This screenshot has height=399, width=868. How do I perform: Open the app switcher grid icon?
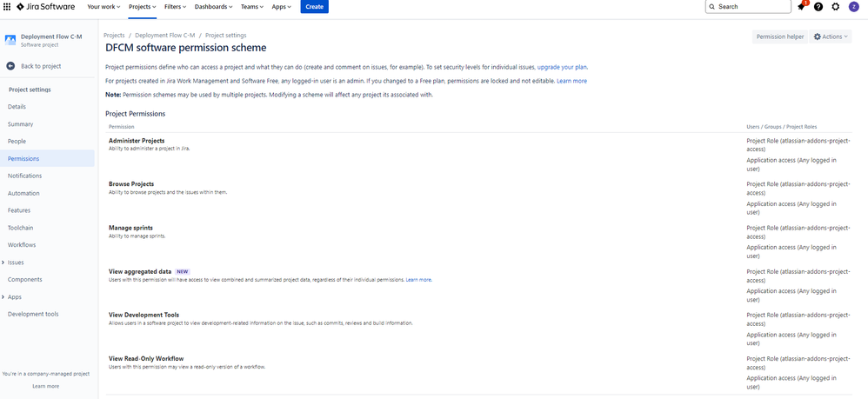[7, 7]
